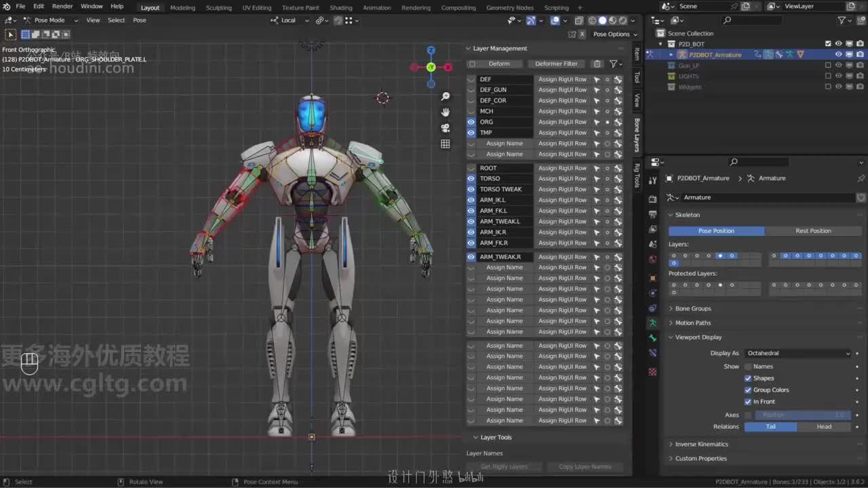Screen dimensions: 868x488
Task: Open the Display As Octahedral dropdown
Action: point(797,353)
